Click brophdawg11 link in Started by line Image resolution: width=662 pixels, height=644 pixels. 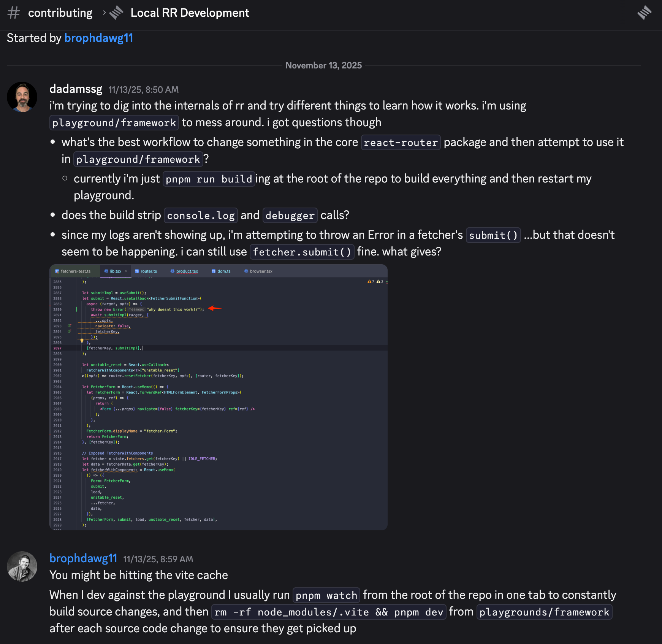tap(98, 38)
